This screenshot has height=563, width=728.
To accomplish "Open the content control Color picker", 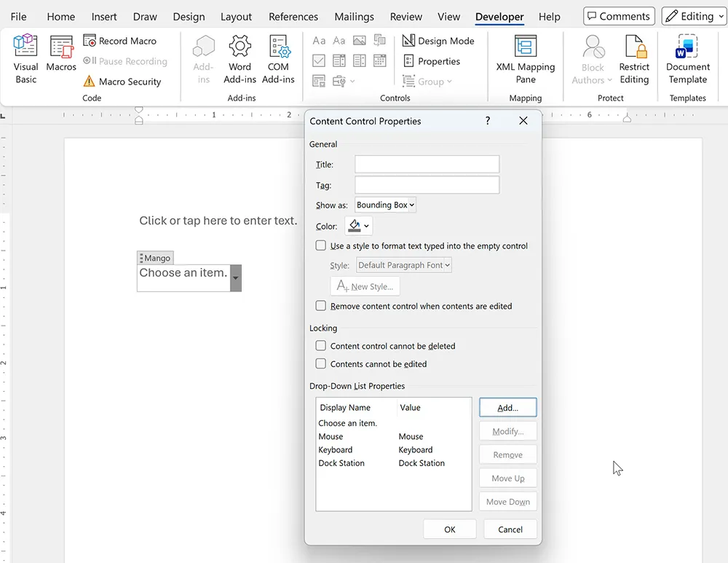I will (x=358, y=226).
